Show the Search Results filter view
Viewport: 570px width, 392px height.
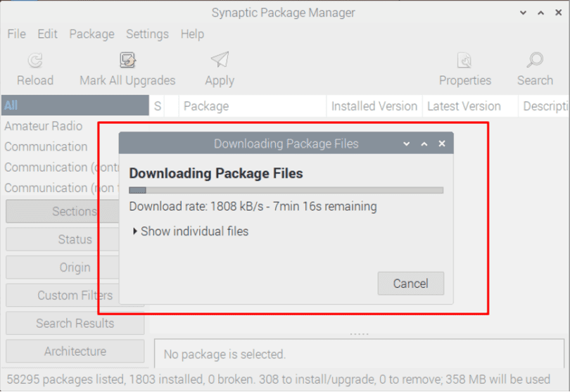click(75, 323)
